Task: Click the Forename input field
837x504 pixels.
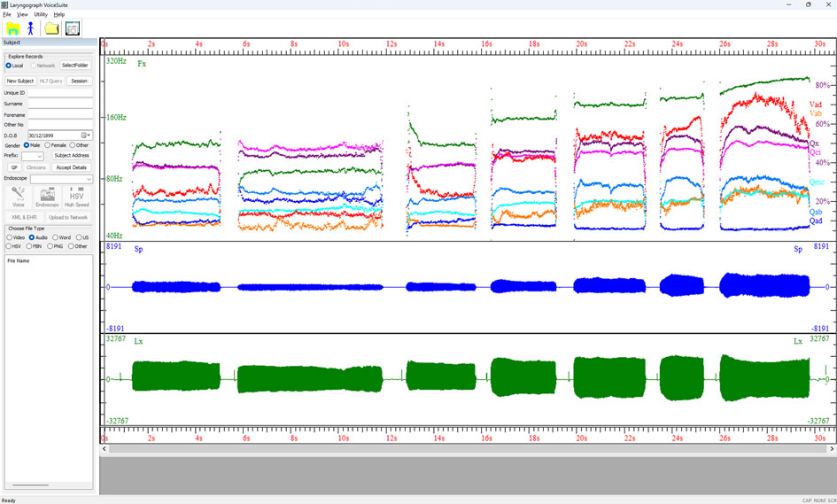Action: point(60,114)
